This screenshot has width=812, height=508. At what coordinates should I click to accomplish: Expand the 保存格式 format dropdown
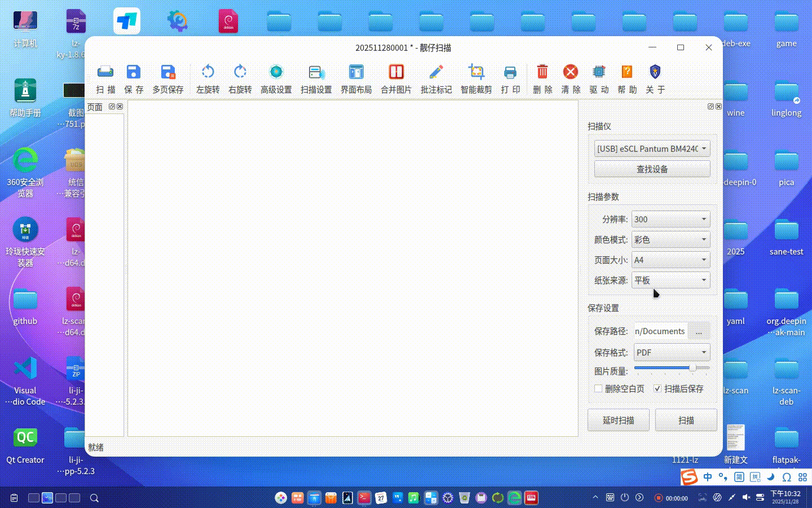pyautogui.click(x=672, y=352)
